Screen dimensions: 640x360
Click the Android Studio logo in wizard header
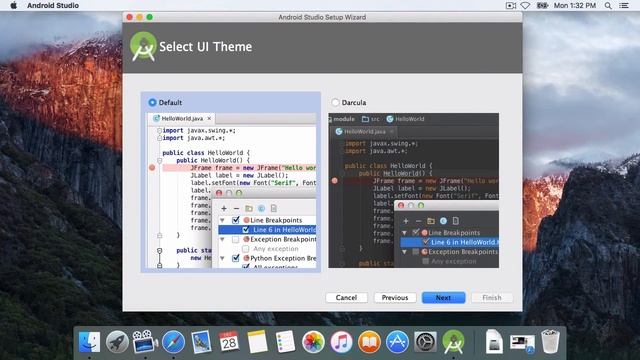point(143,47)
